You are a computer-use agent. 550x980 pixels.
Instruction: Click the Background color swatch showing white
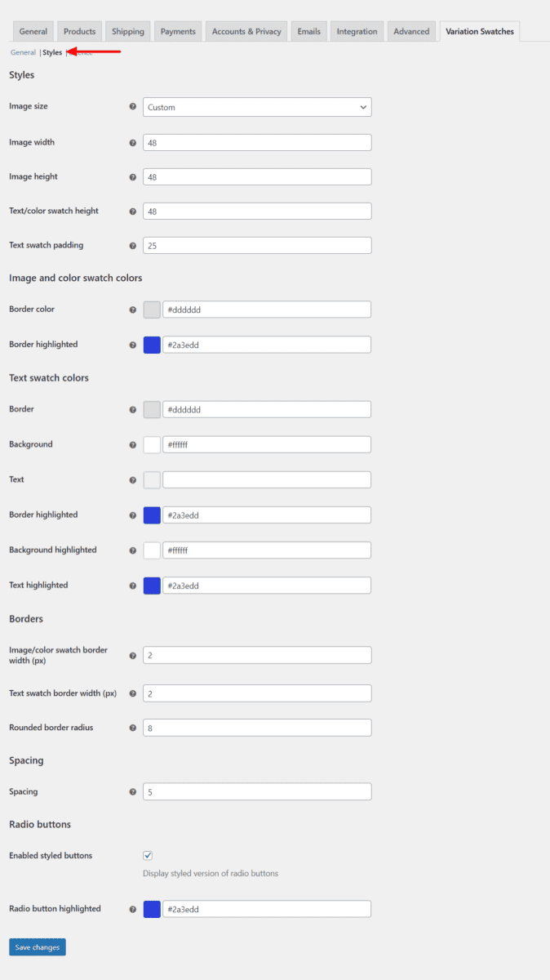152,444
